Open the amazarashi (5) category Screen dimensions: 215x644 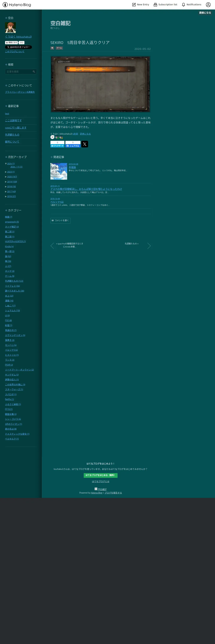(12, 222)
